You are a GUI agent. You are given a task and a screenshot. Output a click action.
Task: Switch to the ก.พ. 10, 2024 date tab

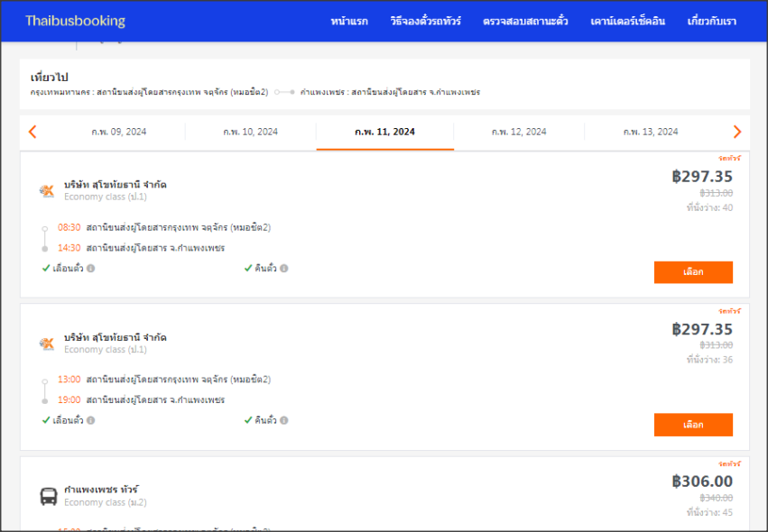point(251,132)
